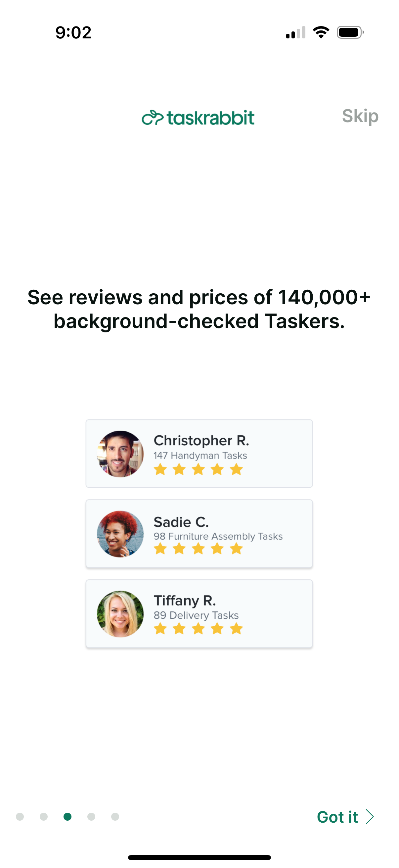This screenshot has height=868, width=399.
Task: Expand Christopher R.'s Tasker card
Action: (199, 454)
